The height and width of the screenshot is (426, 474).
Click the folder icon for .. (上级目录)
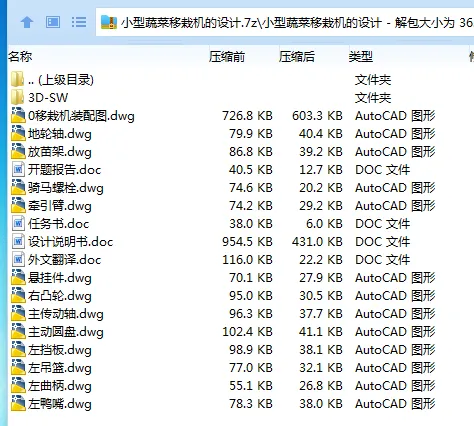pos(17,80)
